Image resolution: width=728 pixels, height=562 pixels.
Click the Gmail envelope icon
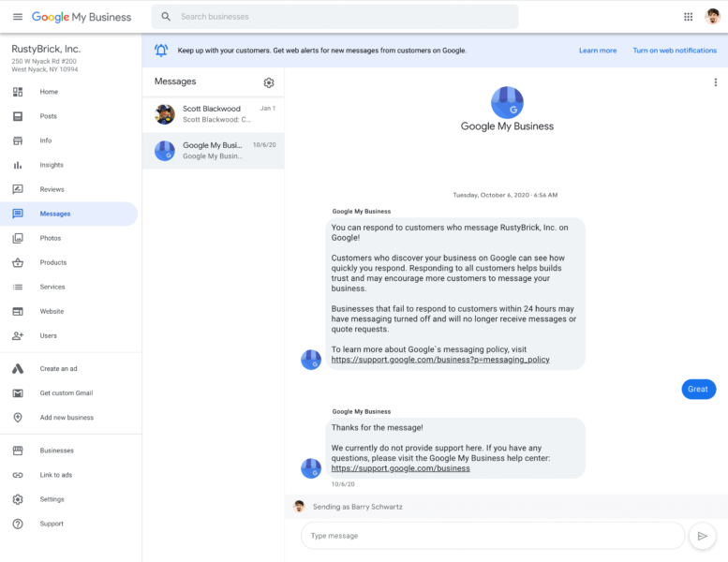click(18, 393)
